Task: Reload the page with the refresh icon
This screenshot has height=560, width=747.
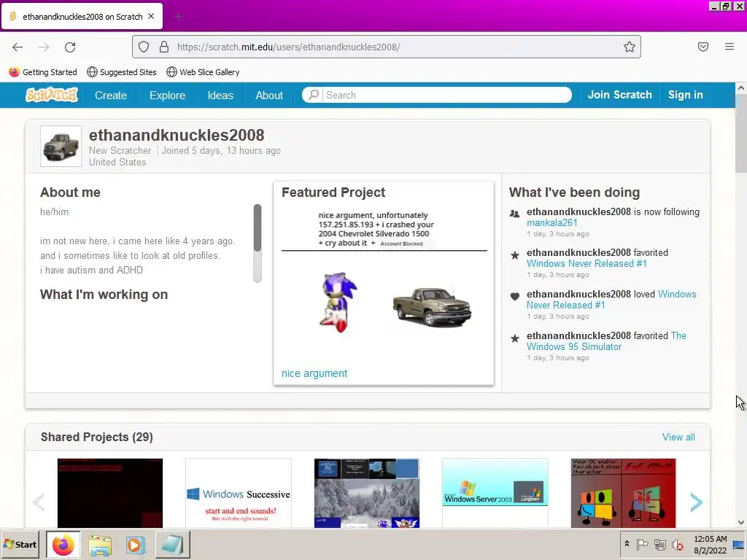Action: [70, 47]
